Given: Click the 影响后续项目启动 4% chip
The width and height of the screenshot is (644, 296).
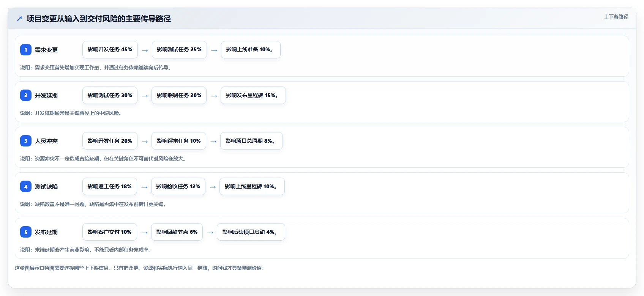Looking at the screenshot, I should click(251, 232).
